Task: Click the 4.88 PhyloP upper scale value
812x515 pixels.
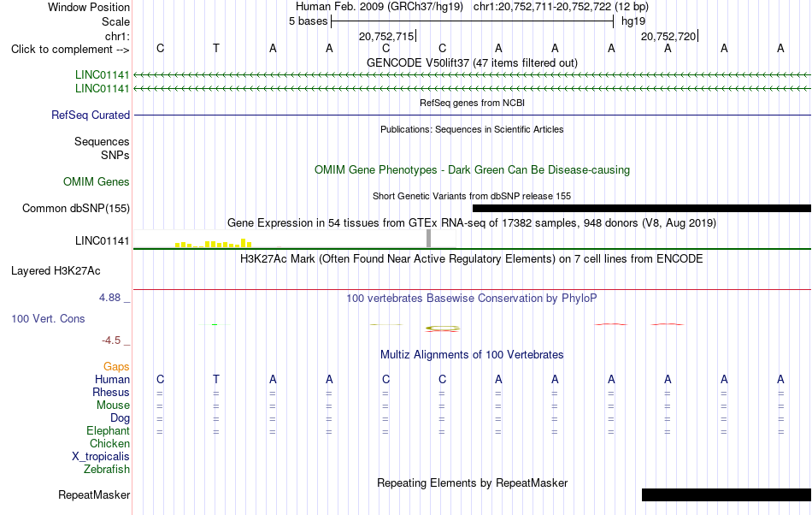Action: tap(109, 298)
